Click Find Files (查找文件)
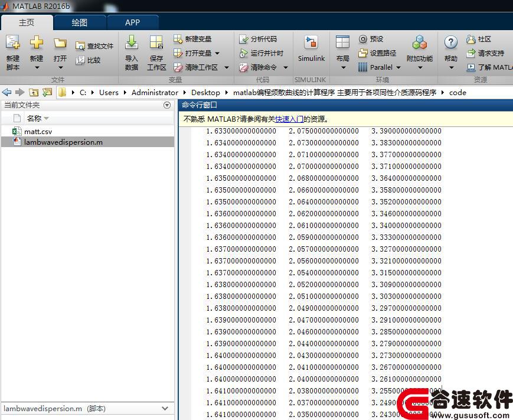The width and height of the screenshot is (513, 420). [94, 46]
